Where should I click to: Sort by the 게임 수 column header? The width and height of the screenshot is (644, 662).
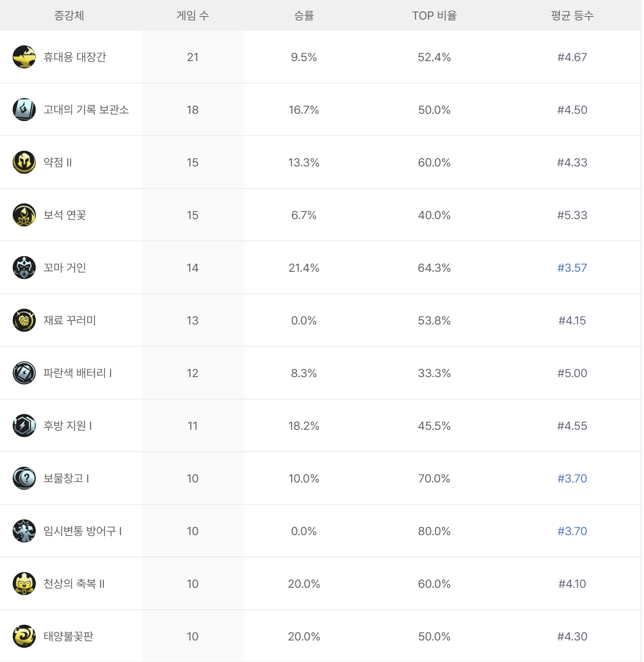193,15
